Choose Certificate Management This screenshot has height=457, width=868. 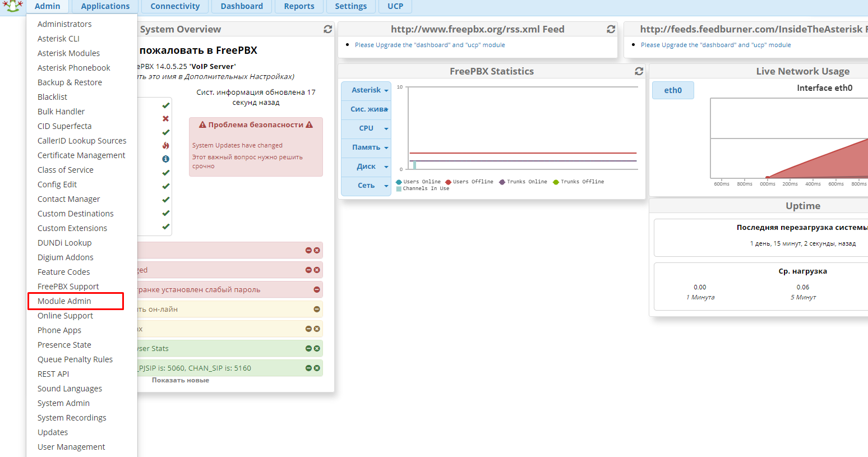coord(81,155)
